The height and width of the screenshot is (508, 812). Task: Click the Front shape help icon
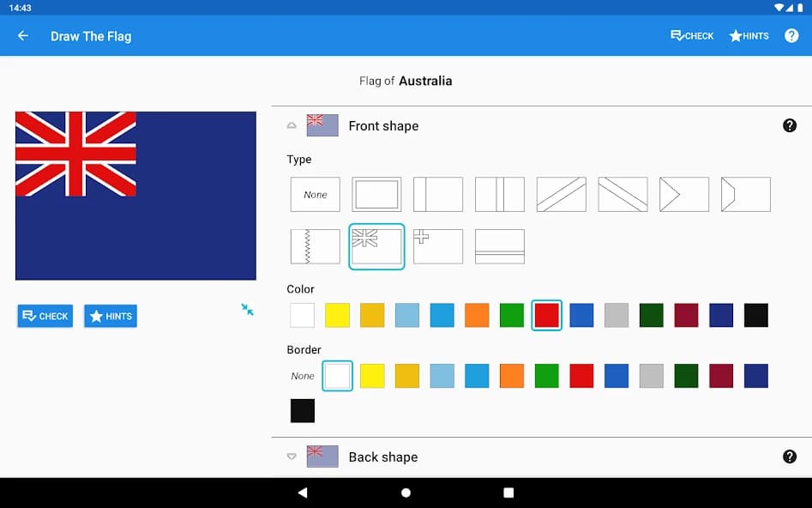tap(790, 125)
